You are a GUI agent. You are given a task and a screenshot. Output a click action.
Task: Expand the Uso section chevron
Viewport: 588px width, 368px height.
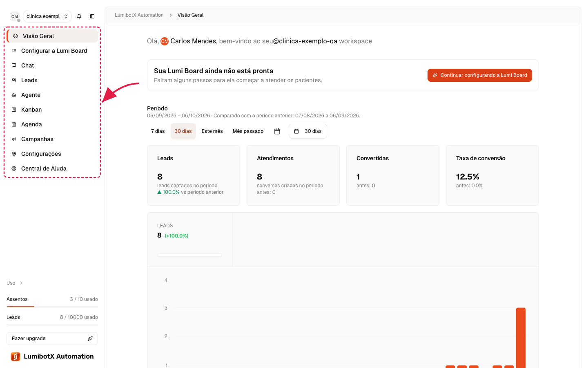[x=21, y=283]
